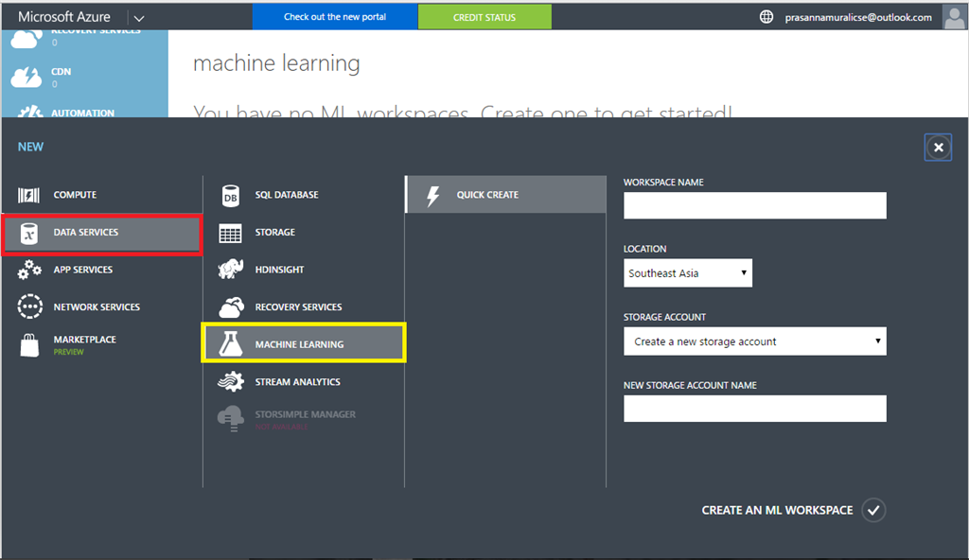Image resolution: width=969 pixels, height=560 pixels.
Task: Select the Compute menu item
Action: point(102,195)
